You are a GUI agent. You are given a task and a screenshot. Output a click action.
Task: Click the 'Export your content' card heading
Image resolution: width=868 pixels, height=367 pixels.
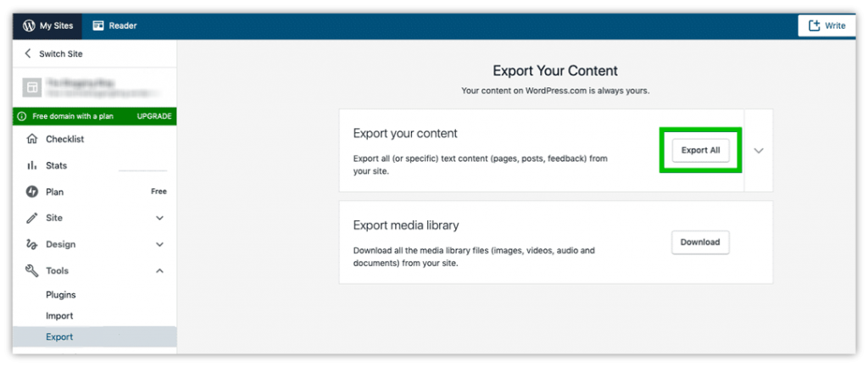pos(406,133)
